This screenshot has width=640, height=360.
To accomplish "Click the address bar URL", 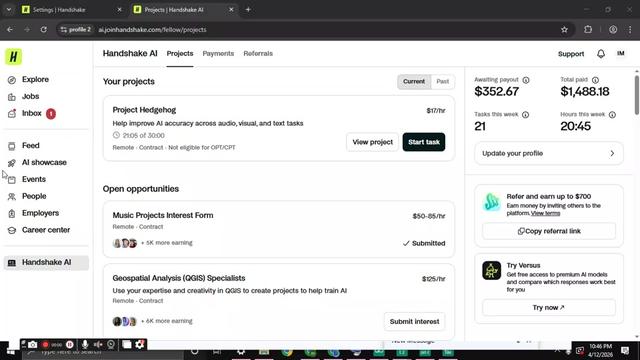I will (x=152, y=29).
